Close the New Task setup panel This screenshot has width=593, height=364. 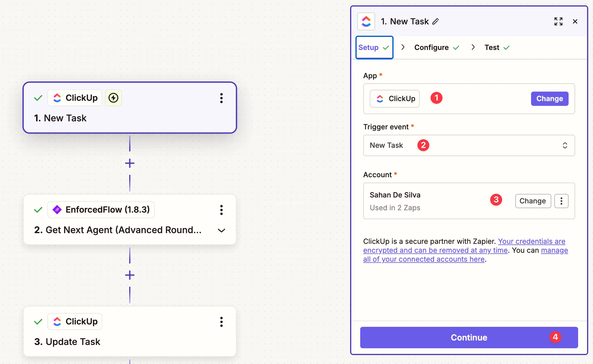pos(575,21)
